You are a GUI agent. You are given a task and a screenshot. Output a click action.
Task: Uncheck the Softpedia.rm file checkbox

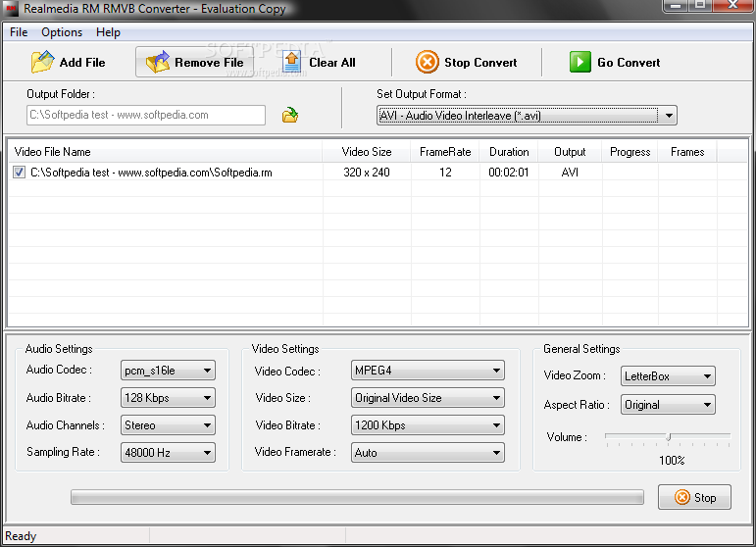[x=20, y=173]
